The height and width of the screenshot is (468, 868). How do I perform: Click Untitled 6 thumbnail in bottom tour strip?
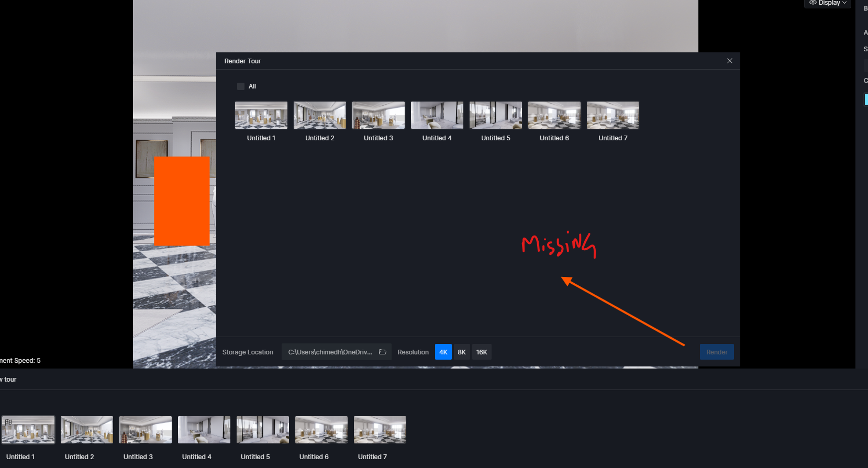tap(321, 430)
